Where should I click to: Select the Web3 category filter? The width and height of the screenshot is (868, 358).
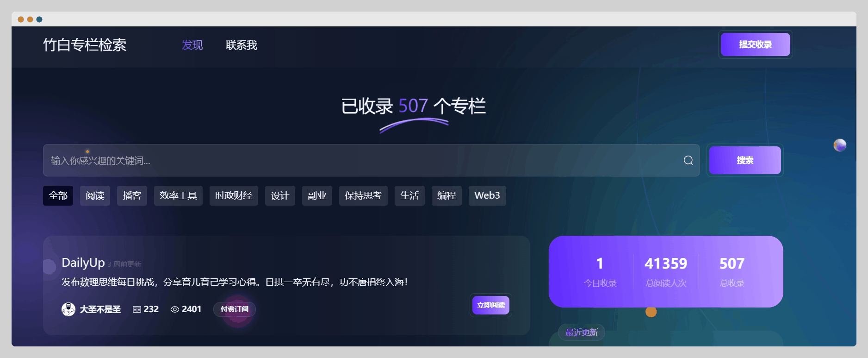click(x=487, y=195)
